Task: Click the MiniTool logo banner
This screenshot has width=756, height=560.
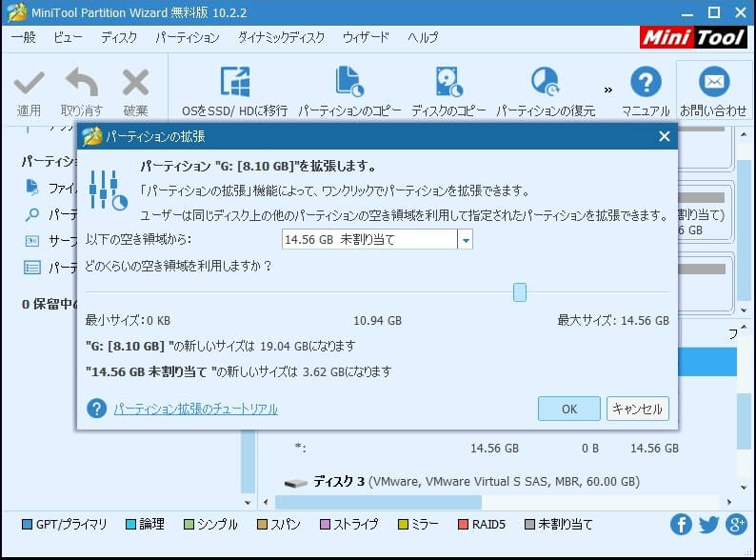Action: click(694, 37)
